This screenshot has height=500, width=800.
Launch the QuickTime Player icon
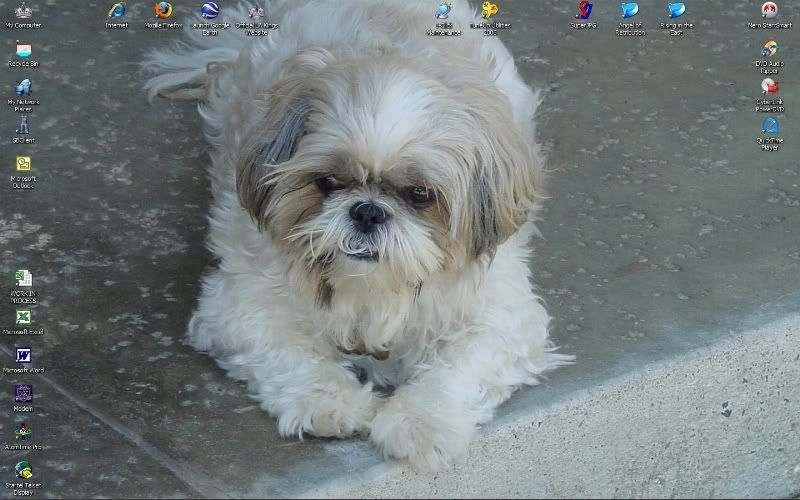coord(769,126)
